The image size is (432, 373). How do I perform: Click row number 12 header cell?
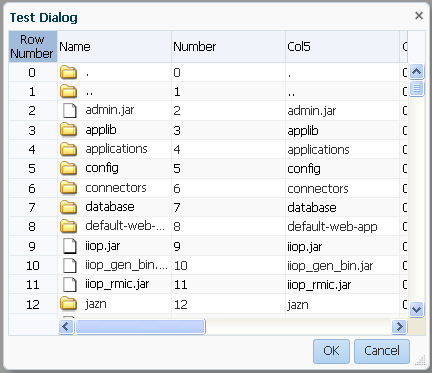(33, 304)
